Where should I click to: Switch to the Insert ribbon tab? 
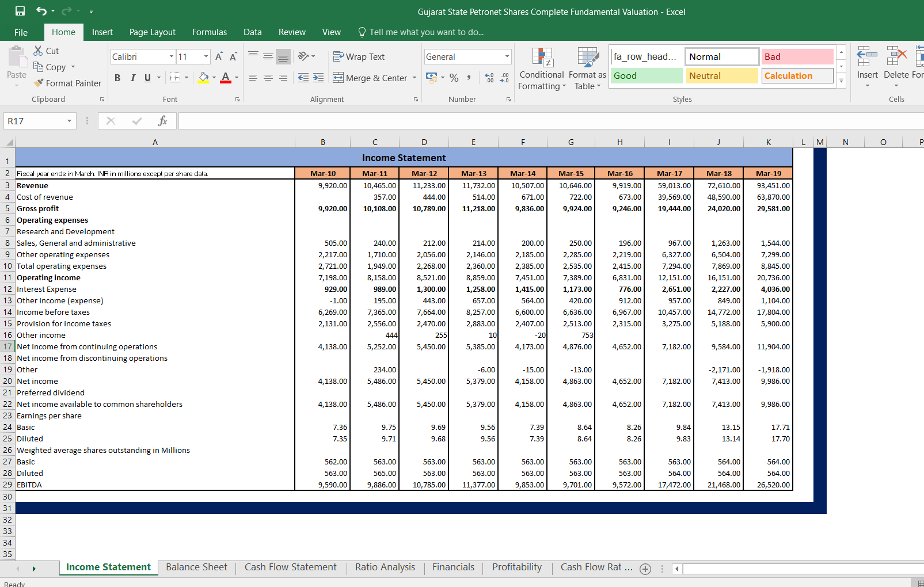tap(102, 32)
